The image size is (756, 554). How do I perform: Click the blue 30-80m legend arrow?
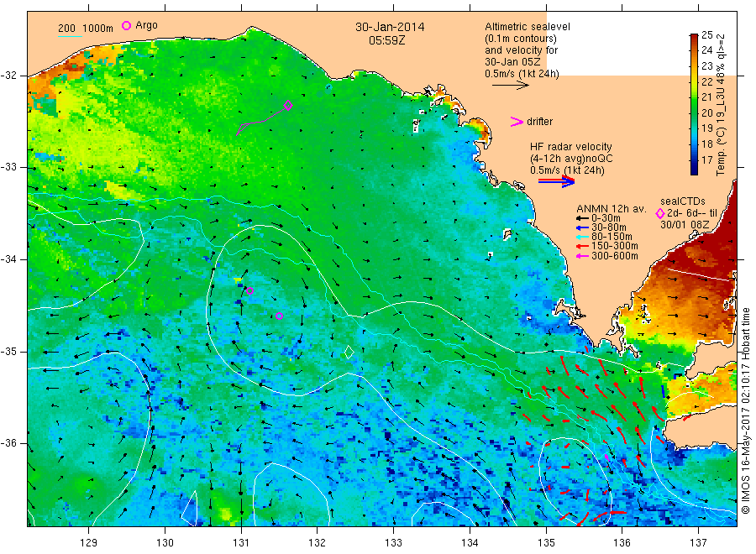tap(582, 227)
